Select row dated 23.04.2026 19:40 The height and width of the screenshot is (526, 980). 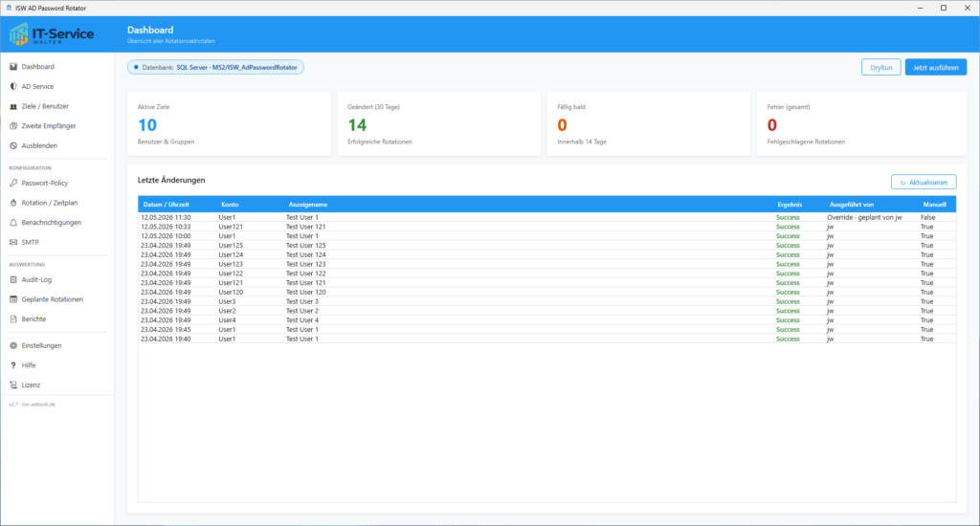[x=546, y=340]
